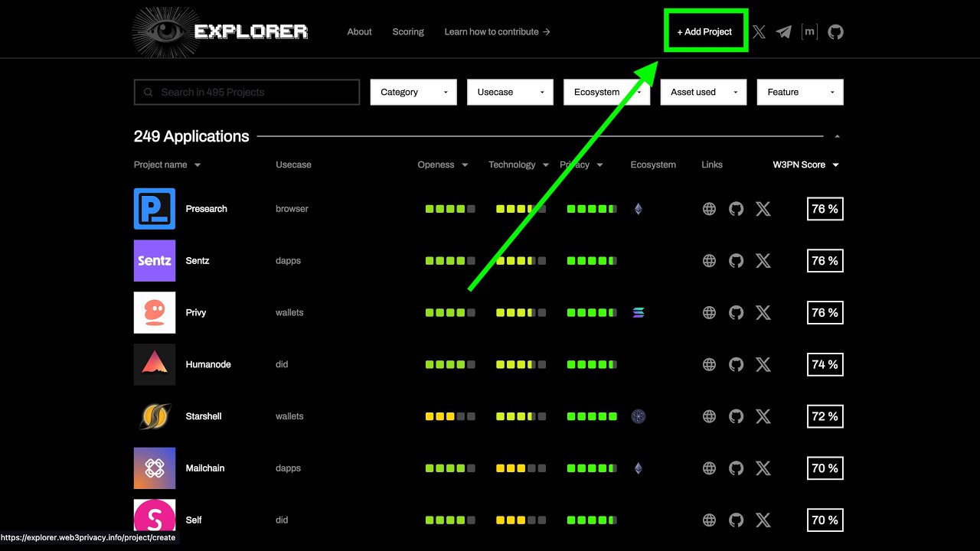The height and width of the screenshot is (551, 980).
Task: Collapse the 249 Applications section
Action: pyautogui.click(x=837, y=136)
